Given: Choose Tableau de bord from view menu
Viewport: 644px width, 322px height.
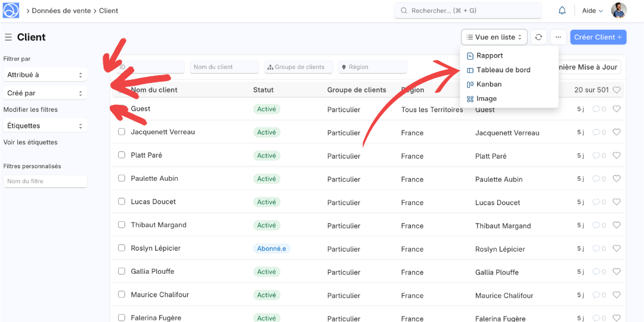Looking at the screenshot, I should pos(503,70).
